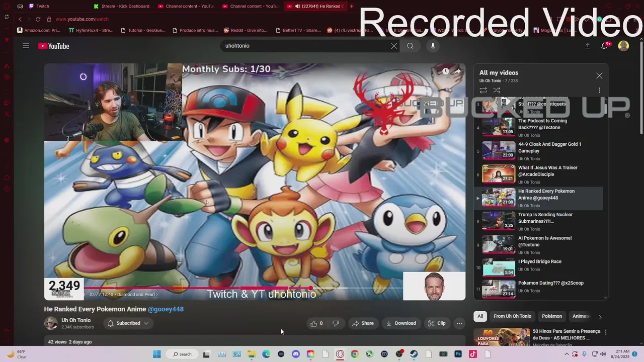Click the YouTube logo to go home
644x362 pixels.
click(53, 46)
